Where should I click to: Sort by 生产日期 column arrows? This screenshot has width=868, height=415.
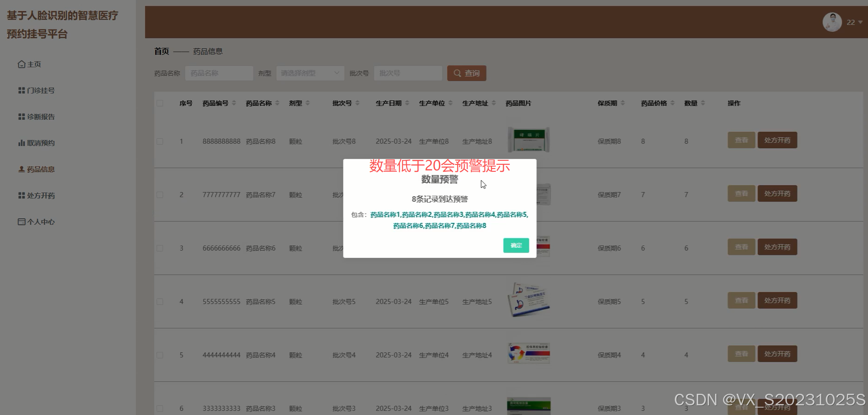(x=407, y=103)
